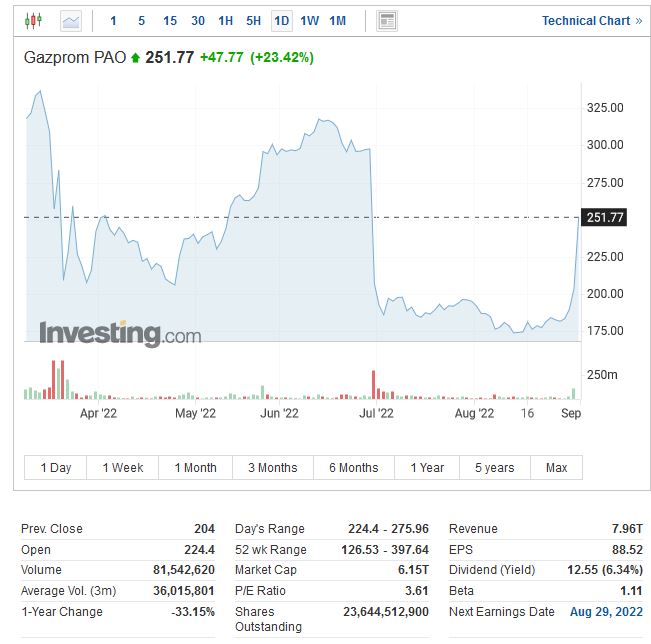Screen dimensions: 651x644
Task: Select the 1 Day range tab
Action: 56,467
